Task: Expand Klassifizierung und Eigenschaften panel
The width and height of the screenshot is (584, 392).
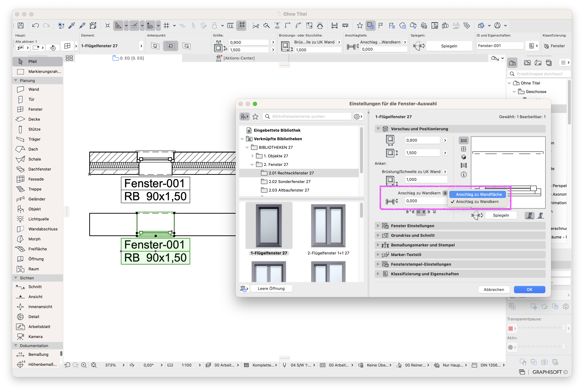Action: (x=460, y=274)
